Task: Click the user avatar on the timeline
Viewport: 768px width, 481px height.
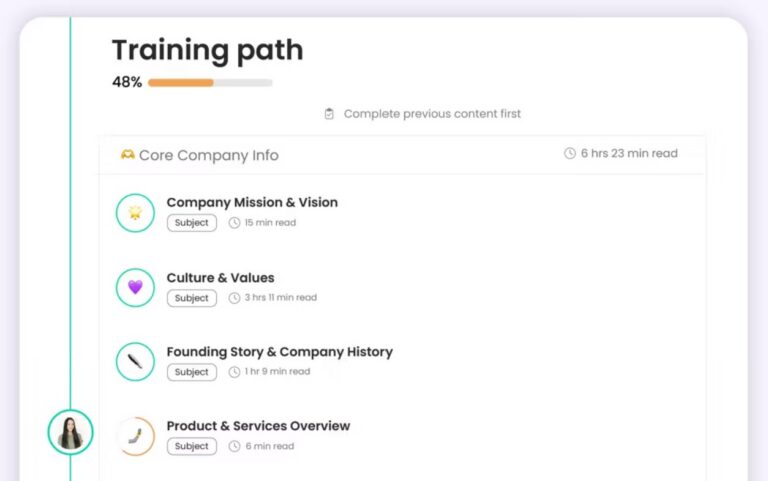Action: 71,432
